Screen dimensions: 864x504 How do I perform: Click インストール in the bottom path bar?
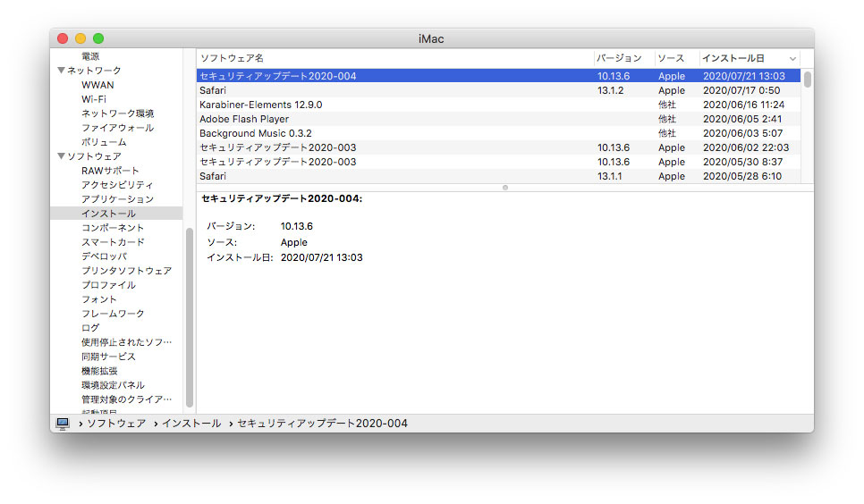191,423
